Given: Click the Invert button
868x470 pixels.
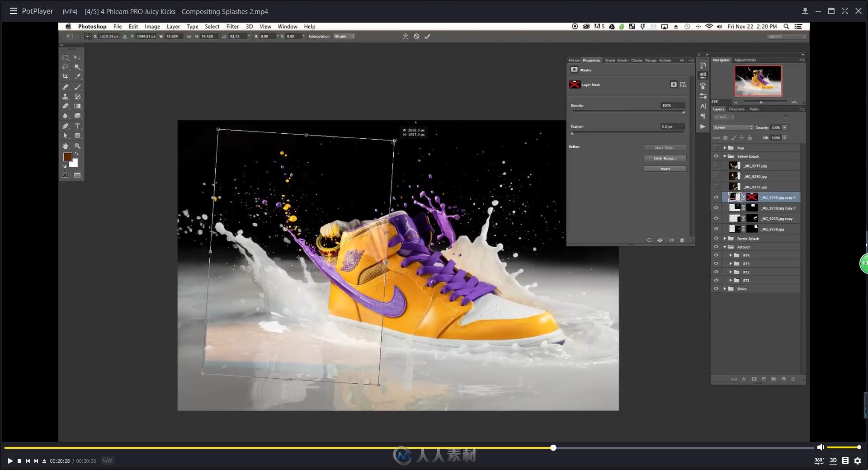Looking at the screenshot, I should (665, 169).
